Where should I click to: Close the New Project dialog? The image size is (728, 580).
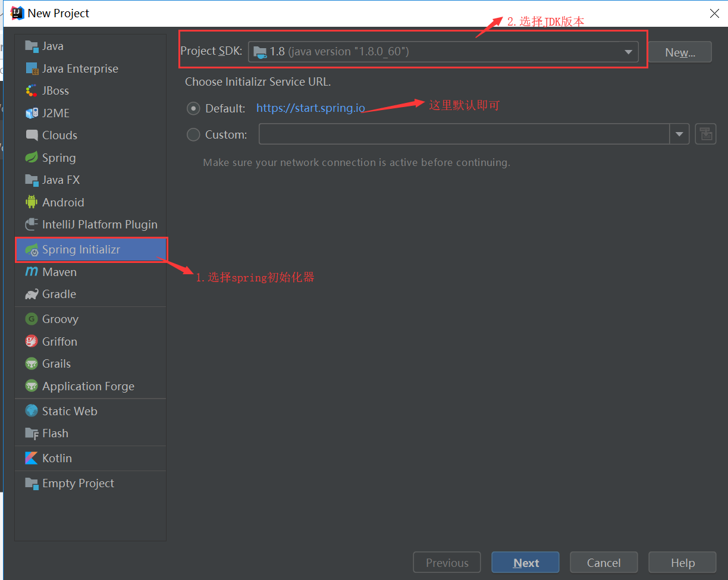pos(714,13)
